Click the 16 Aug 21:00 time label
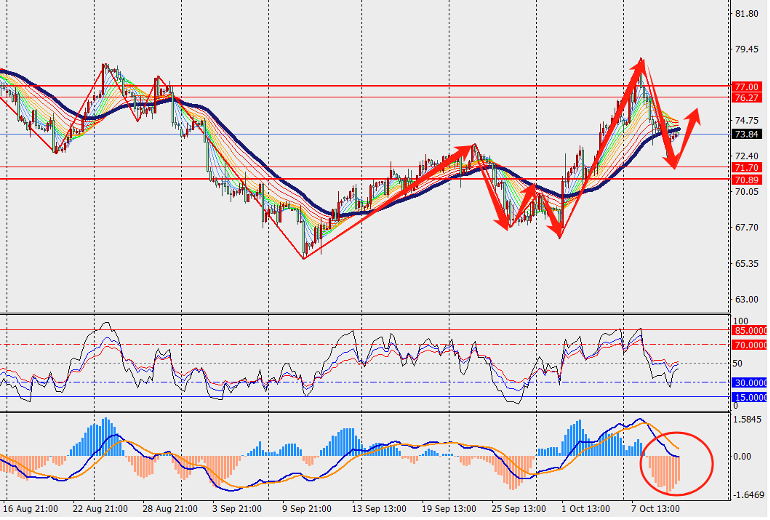 (30, 509)
